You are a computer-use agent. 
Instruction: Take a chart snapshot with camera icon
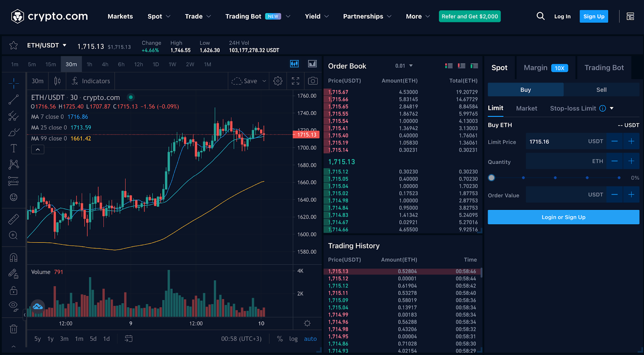click(x=313, y=81)
